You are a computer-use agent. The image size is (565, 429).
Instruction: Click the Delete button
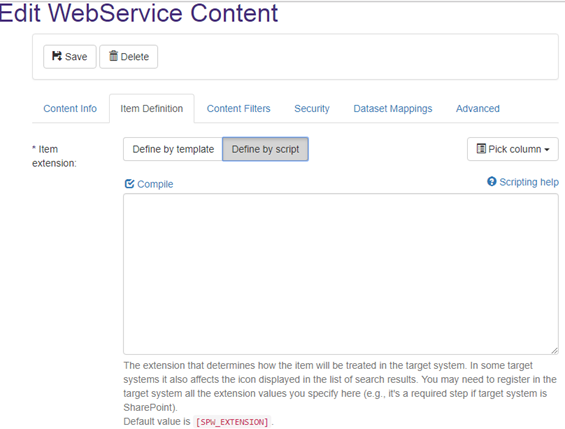pos(129,57)
